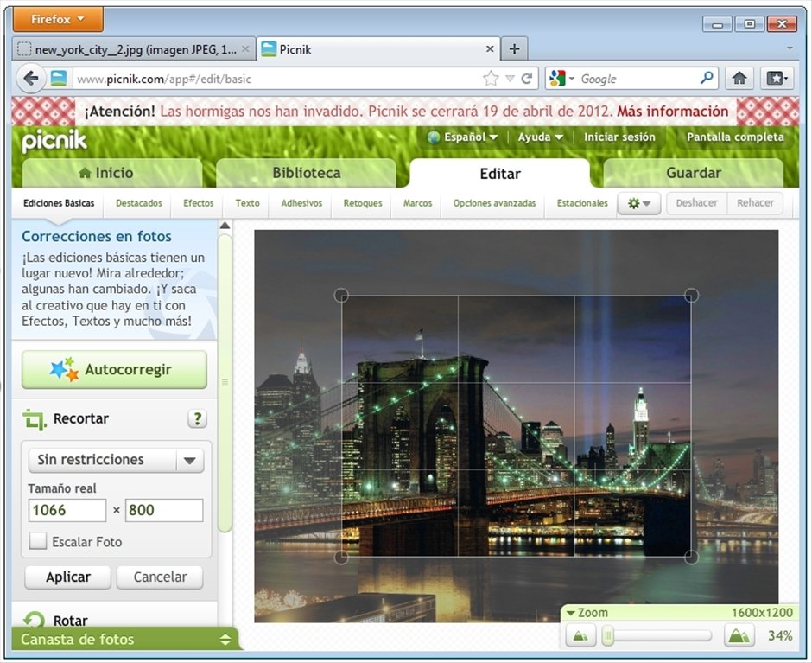Open a new tab with plus button
Screen dimensions: 812x663
[514, 48]
